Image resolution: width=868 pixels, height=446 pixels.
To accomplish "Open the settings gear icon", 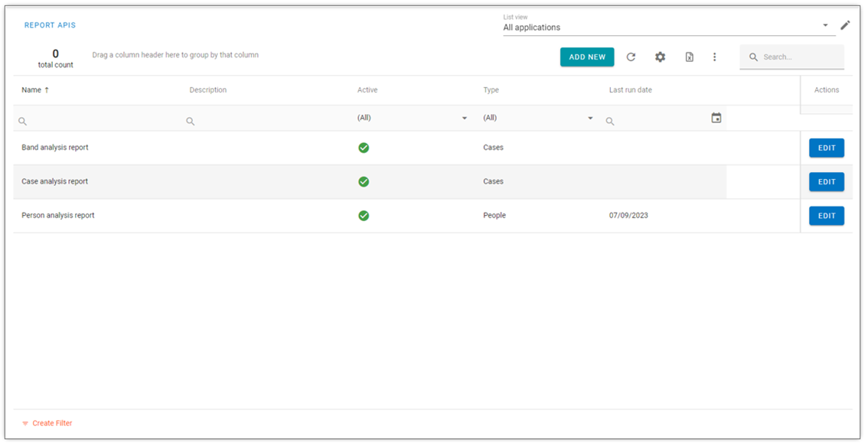I will (x=660, y=57).
